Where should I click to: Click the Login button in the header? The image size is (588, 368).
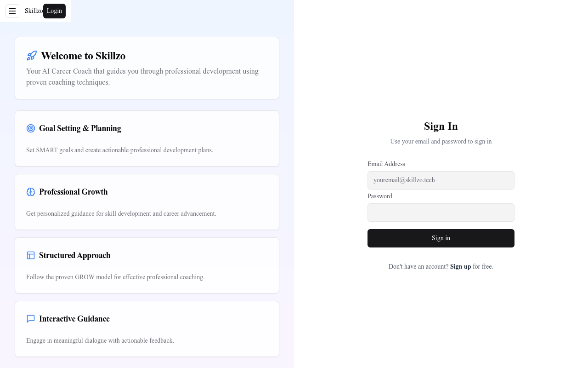click(54, 11)
